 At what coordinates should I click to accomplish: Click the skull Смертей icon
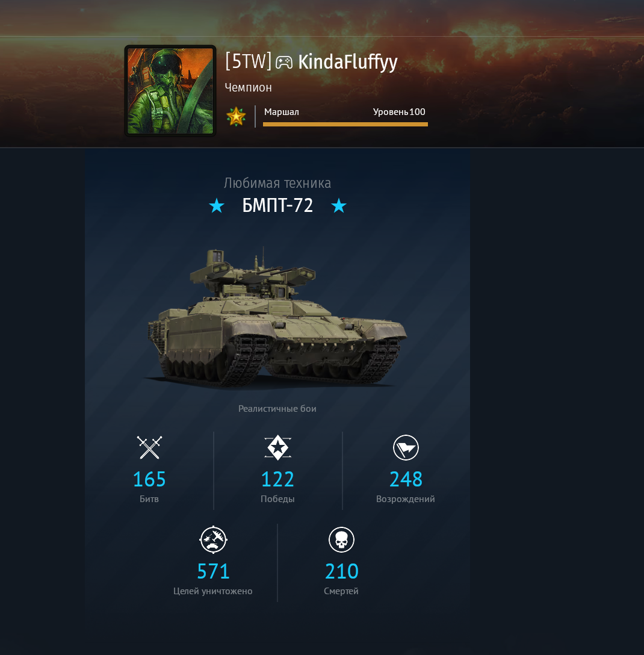tap(342, 539)
